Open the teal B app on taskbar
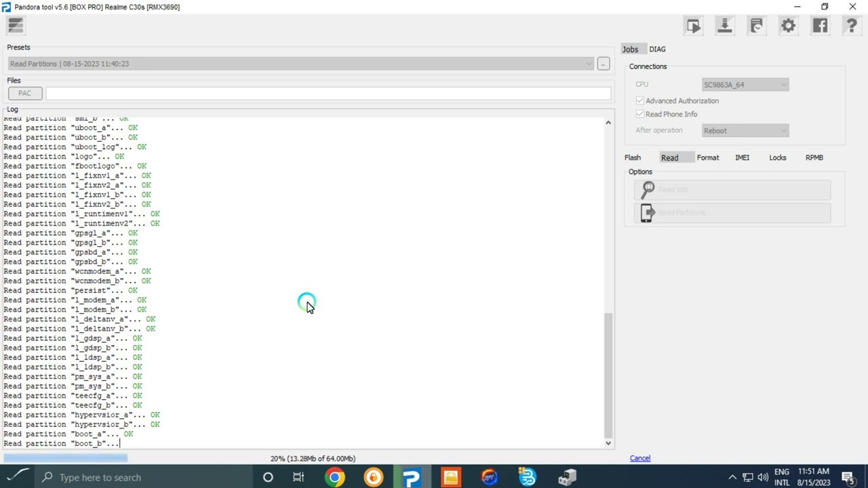The height and width of the screenshot is (488, 868). pyautogui.click(x=528, y=477)
